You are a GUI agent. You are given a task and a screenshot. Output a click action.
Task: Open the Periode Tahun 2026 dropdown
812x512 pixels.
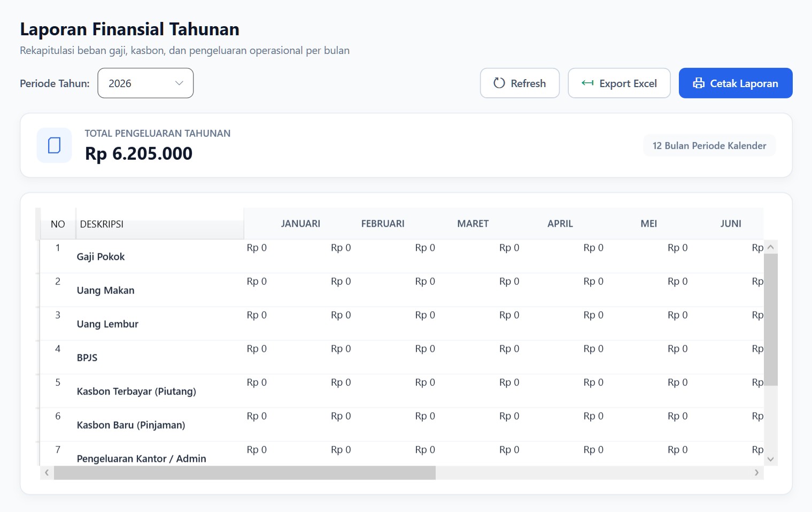tap(145, 83)
